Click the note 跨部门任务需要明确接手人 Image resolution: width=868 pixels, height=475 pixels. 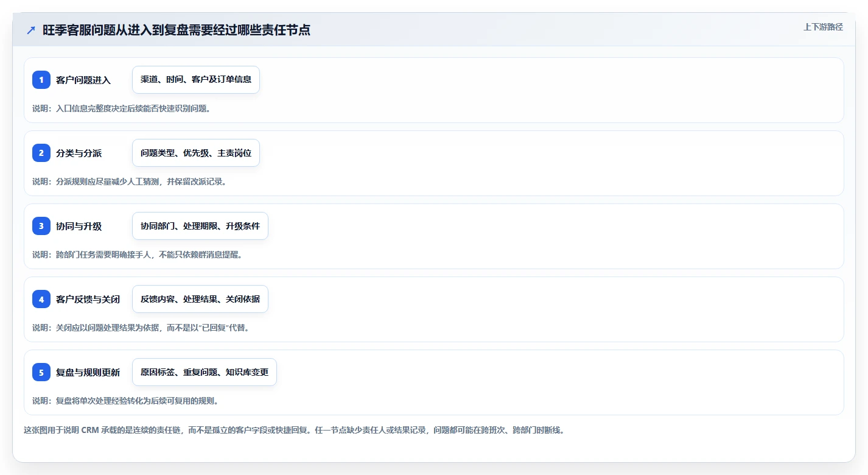(137, 255)
